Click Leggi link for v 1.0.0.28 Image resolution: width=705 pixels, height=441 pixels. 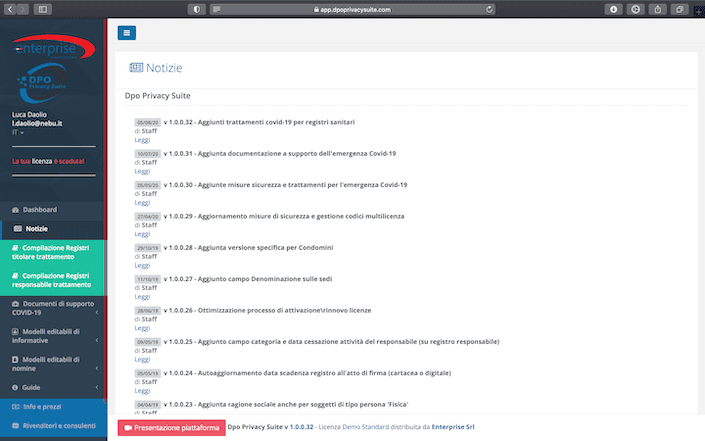click(142, 266)
